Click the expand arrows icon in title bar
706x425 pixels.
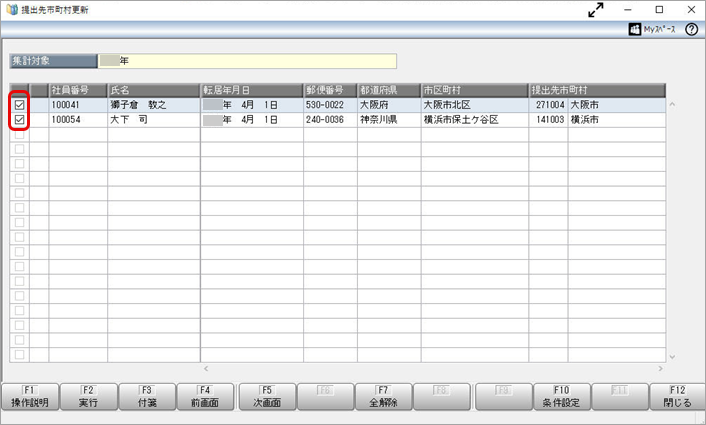pos(596,10)
